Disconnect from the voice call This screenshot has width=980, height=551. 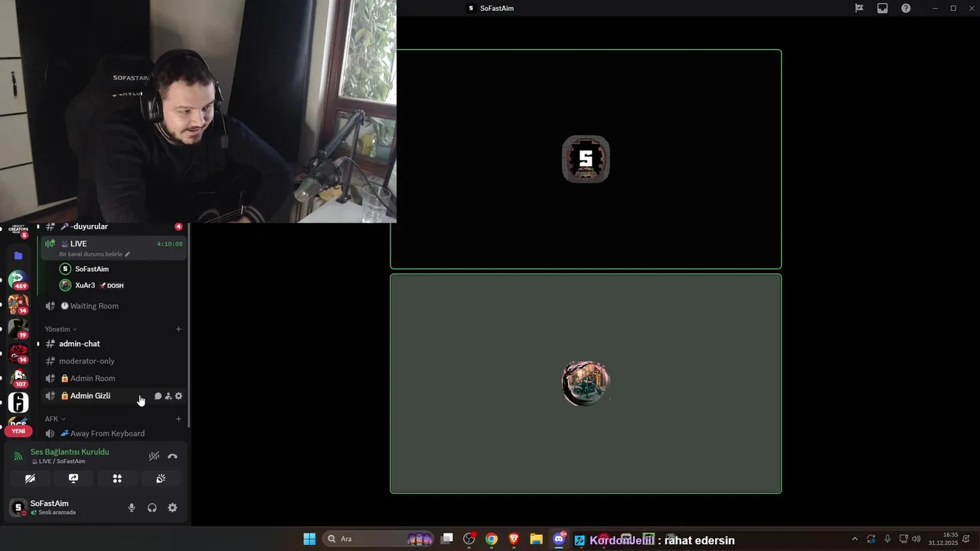[172, 456]
